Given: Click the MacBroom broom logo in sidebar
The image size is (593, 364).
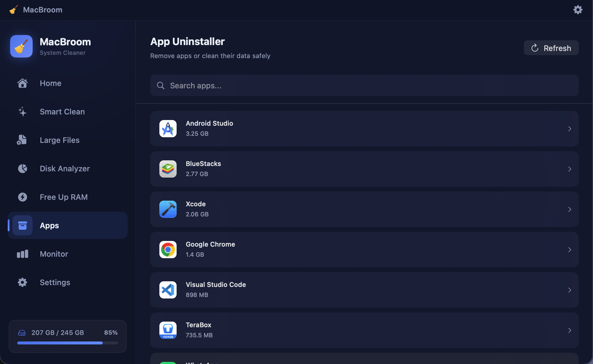Looking at the screenshot, I should (x=21, y=46).
